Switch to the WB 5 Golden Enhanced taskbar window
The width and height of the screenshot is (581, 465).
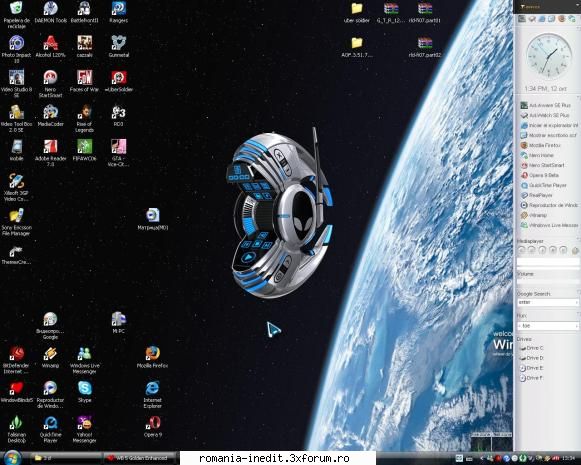[140, 458]
